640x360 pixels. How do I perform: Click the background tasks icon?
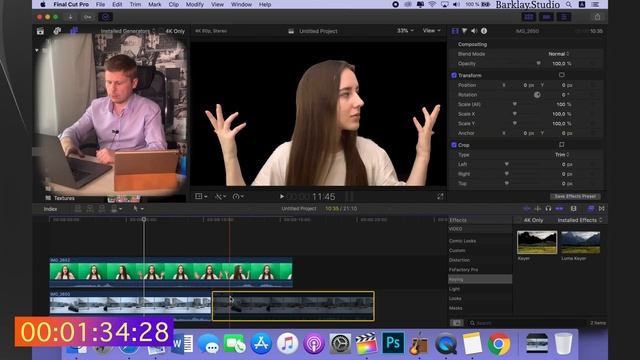(x=105, y=17)
